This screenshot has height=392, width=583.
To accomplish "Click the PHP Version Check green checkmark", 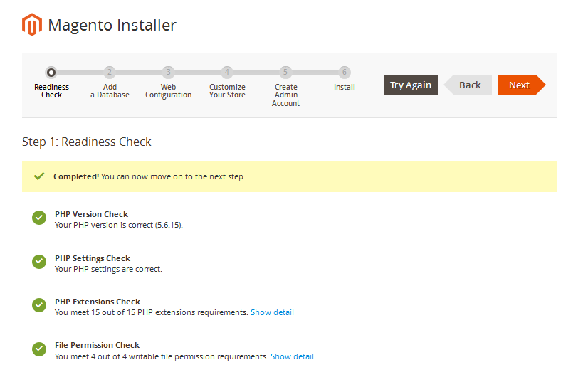I will click(x=39, y=218).
